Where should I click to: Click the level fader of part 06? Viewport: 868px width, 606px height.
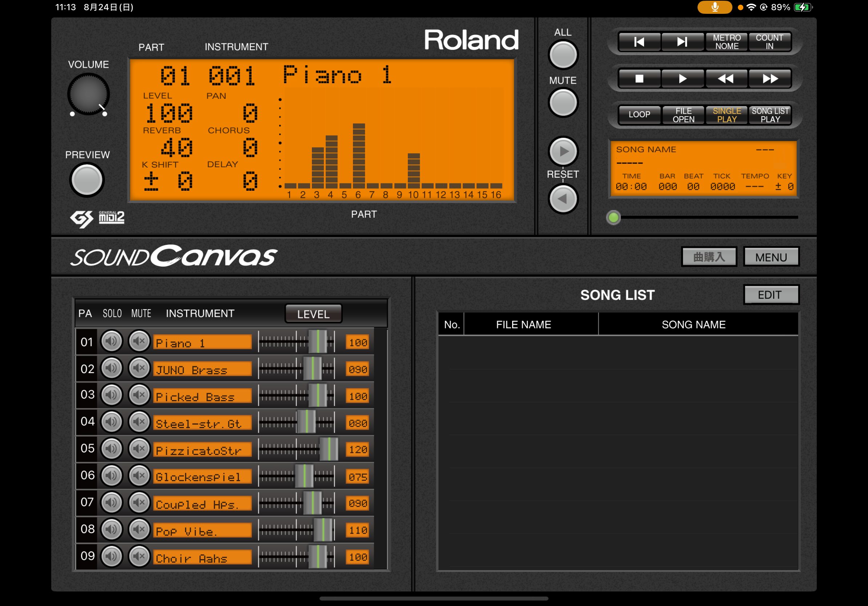point(304,476)
